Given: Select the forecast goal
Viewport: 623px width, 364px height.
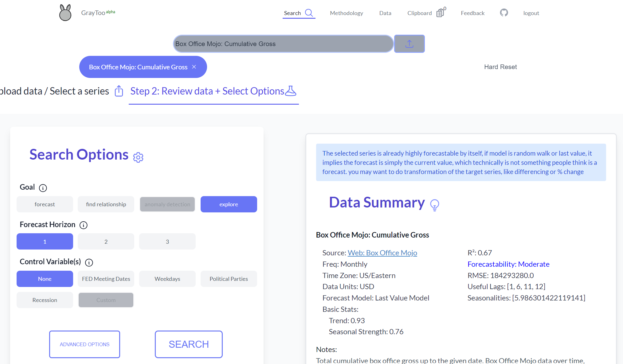Looking at the screenshot, I should (45, 204).
